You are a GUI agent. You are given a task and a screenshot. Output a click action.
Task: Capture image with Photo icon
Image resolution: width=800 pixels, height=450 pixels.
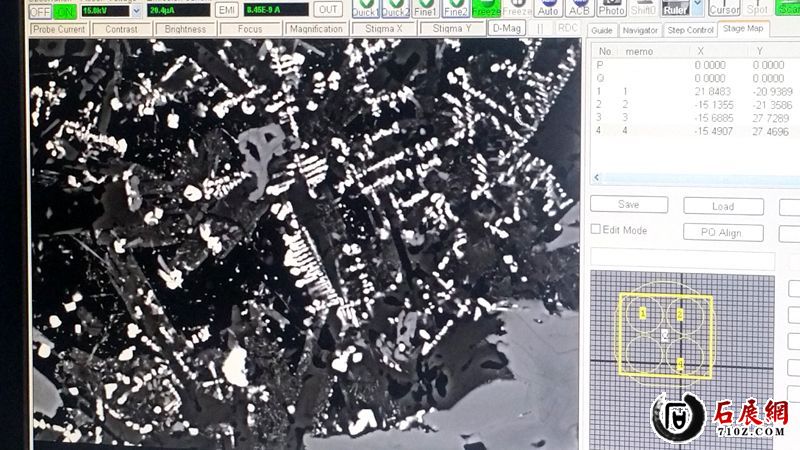point(611,8)
